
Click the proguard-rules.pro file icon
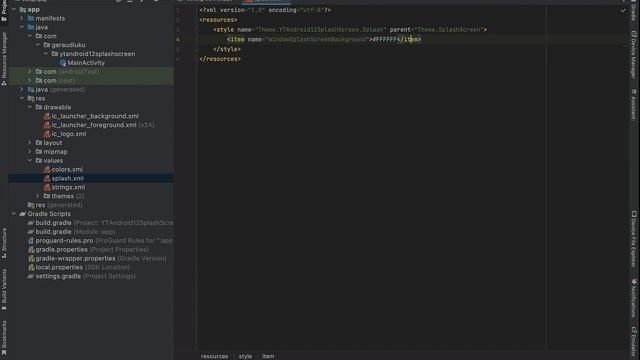tap(31, 241)
